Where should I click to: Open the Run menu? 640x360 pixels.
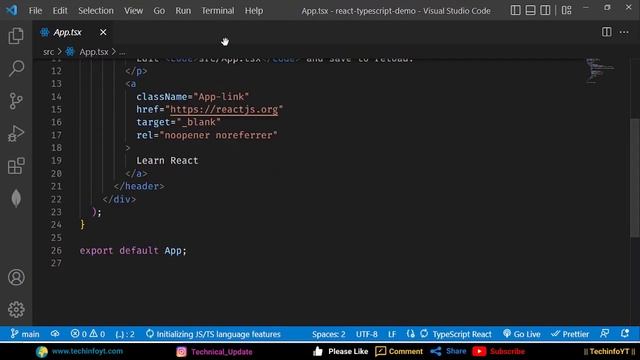click(x=183, y=11)
